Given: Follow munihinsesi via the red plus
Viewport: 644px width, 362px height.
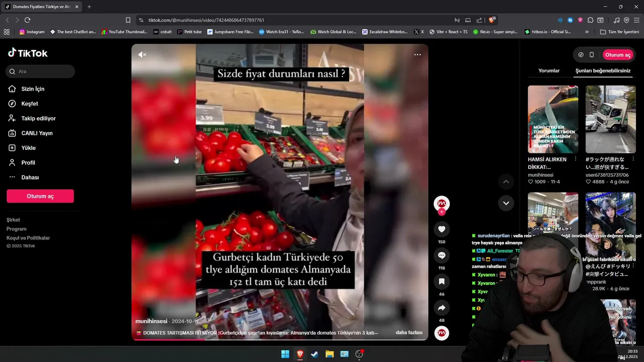Looking at the screenshot, I should click(x=442, y=212).
